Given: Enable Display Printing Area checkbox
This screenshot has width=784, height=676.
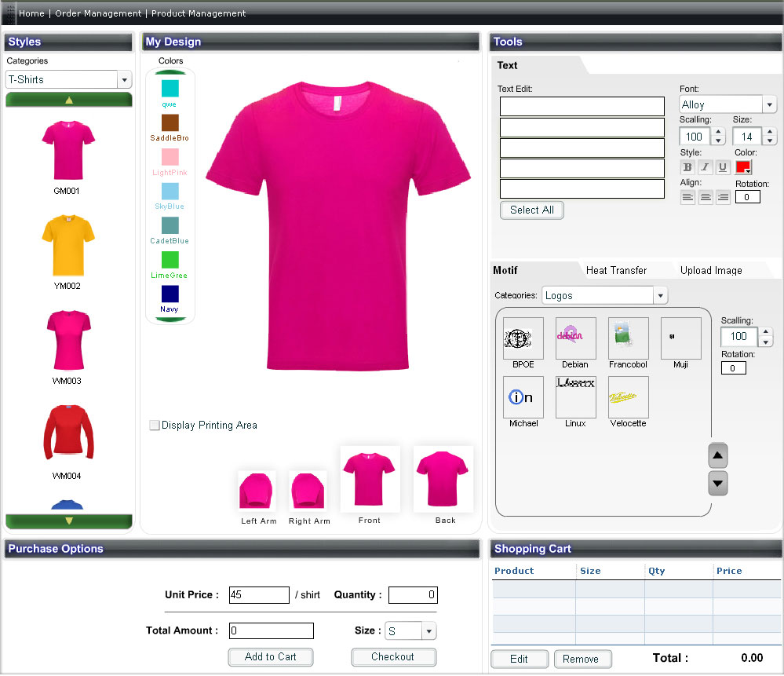Looking at the screenshot, I should coord(155,426).
